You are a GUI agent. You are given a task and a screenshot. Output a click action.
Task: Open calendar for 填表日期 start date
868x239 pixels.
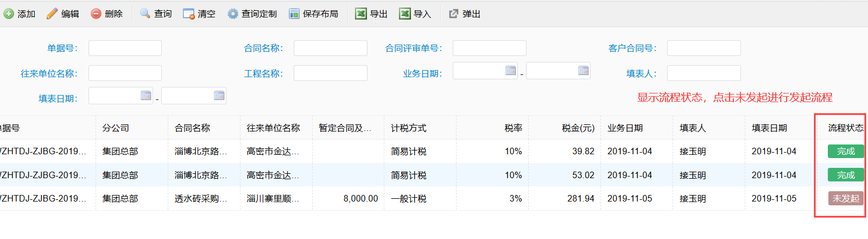tap(146, 96)
